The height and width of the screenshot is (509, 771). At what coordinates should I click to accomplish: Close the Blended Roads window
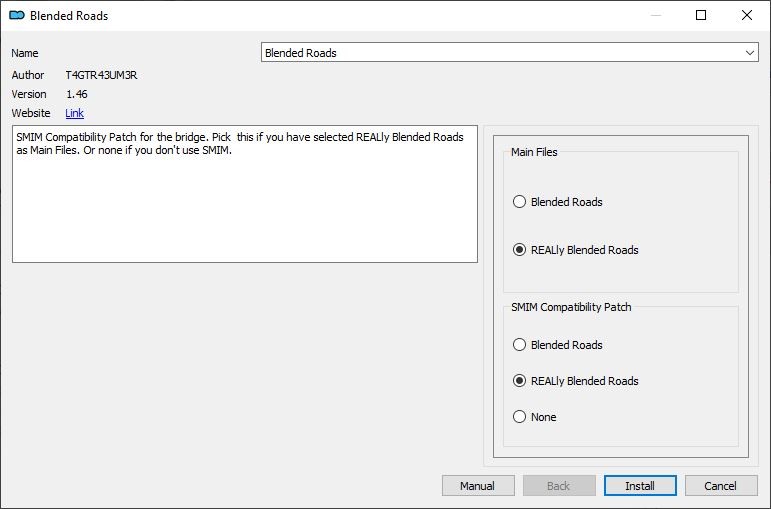747,15
